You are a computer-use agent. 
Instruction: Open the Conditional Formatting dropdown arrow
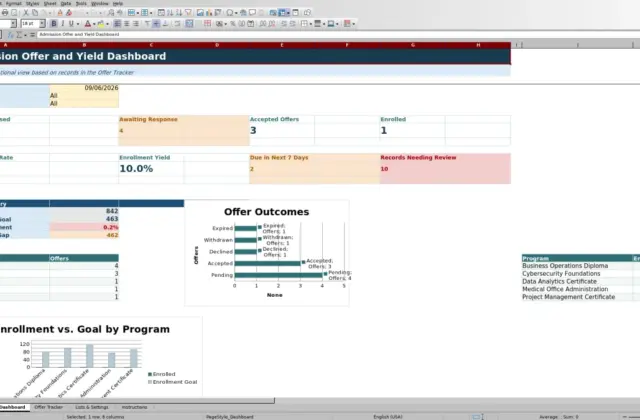pos(353,24)
